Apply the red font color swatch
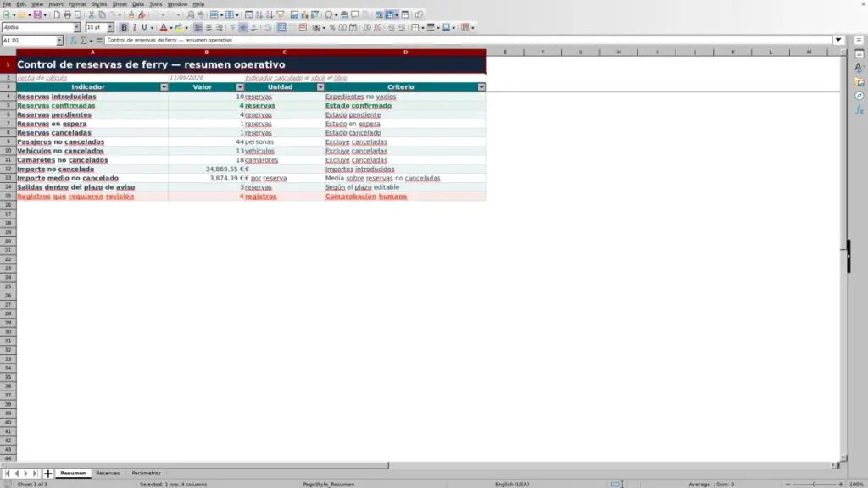The image size is (868, 488). coord(164,28)
